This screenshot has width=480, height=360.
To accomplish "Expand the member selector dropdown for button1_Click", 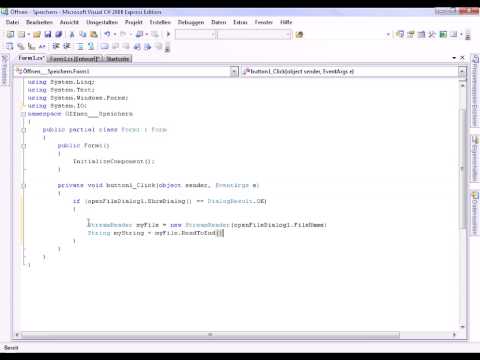I will [x=462, y=71].
